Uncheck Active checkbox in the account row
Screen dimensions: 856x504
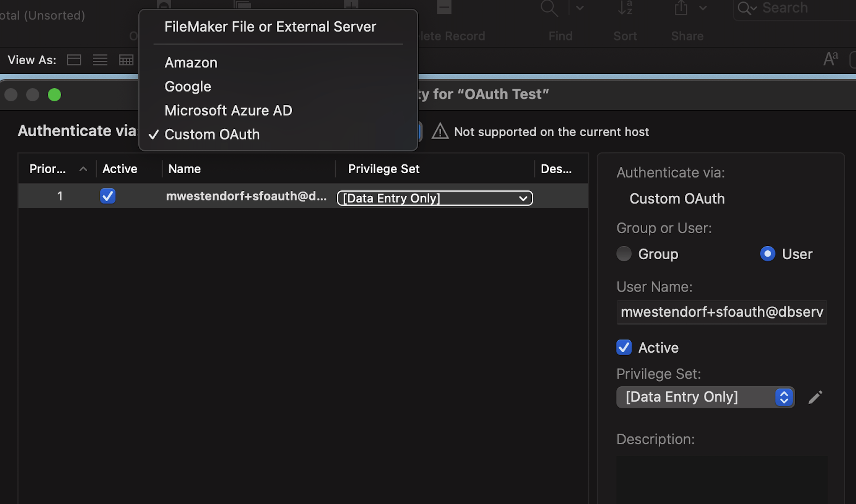click(108, 196)
